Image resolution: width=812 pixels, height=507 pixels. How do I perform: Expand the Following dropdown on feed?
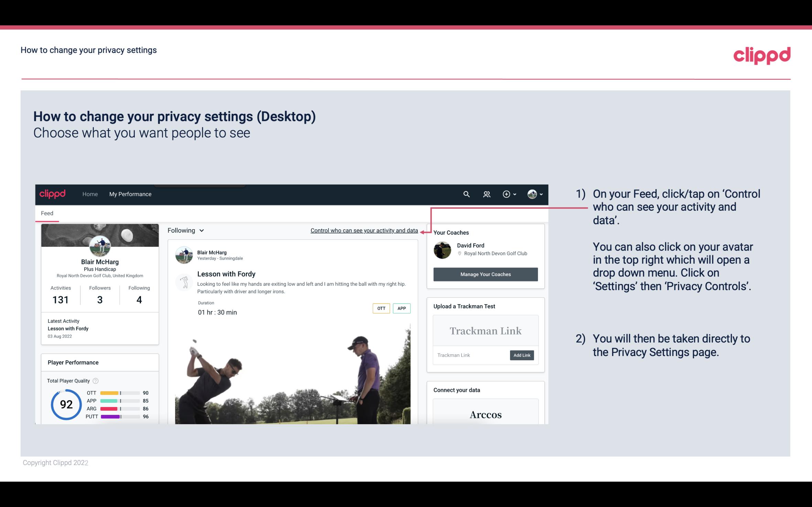185,230
